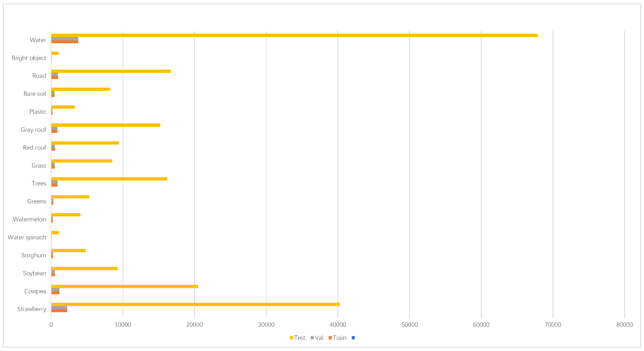
Task: Click the Train. legend text
Action: tap(340, 338)
